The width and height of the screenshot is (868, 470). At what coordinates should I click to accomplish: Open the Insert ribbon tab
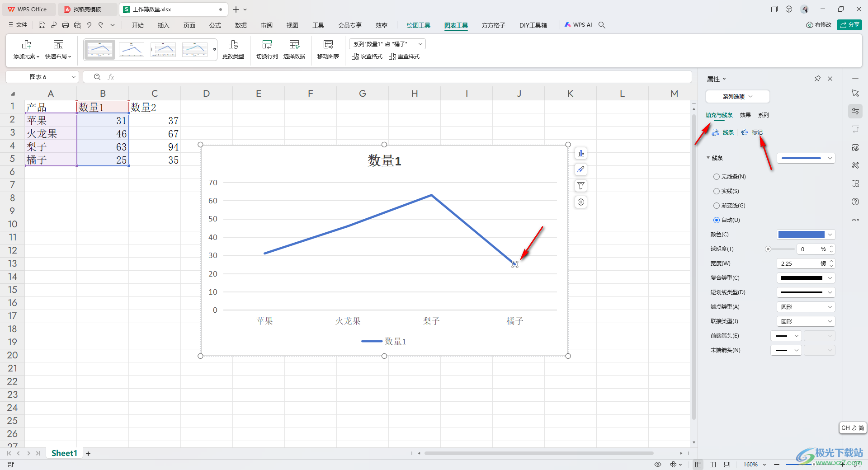(x=163, y=25)
